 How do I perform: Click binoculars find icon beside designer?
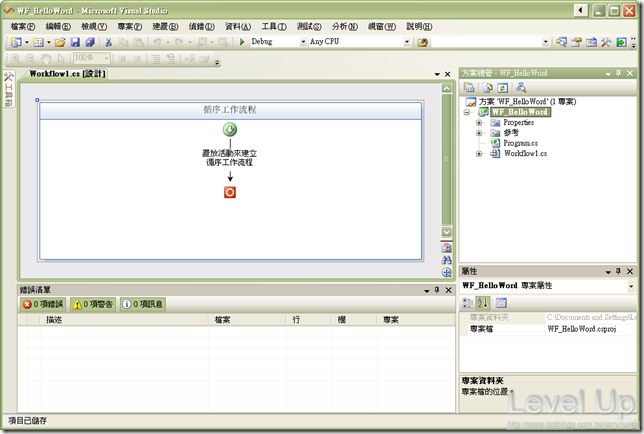(x=446, y=260)
